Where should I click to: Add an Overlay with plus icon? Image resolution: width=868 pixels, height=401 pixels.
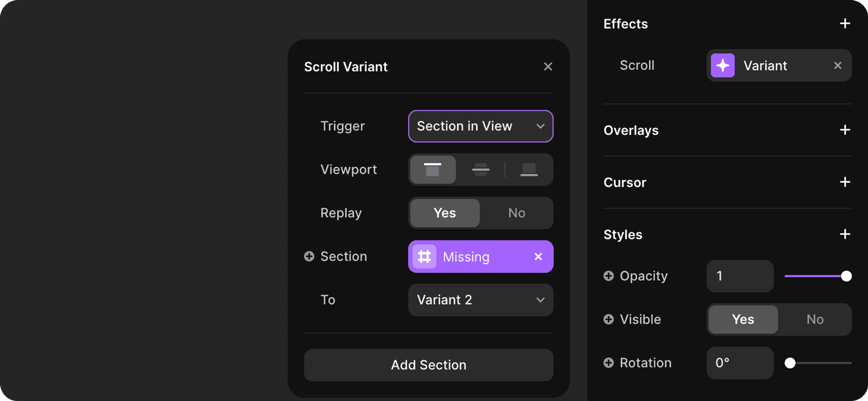845,130
